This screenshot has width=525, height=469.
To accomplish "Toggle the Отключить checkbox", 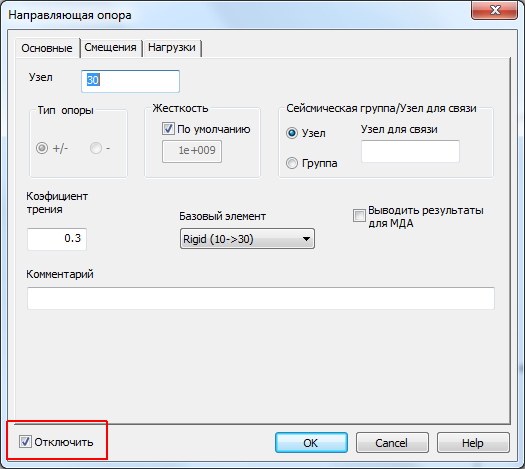I will coord(25,442).
